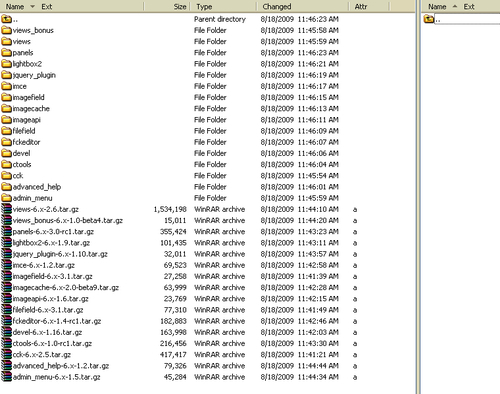
Task: Click the filefield folder icon
Action: click(x=6, y=131)
